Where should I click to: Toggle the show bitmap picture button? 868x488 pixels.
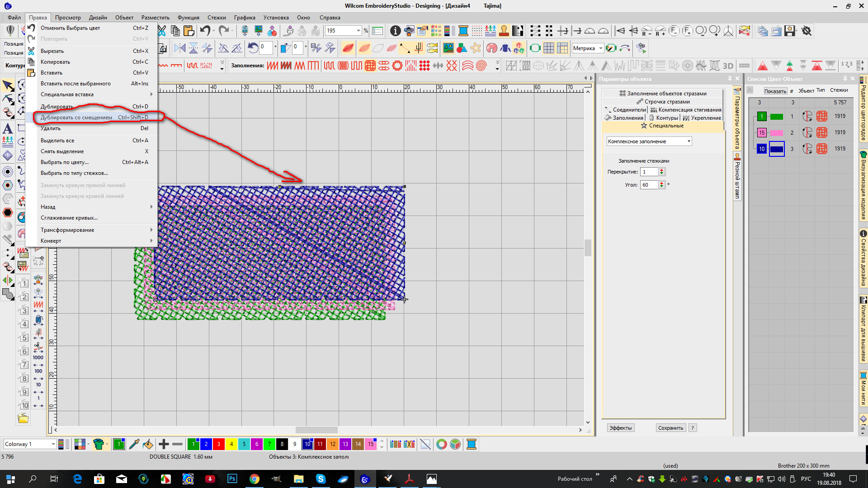point(448,48)
